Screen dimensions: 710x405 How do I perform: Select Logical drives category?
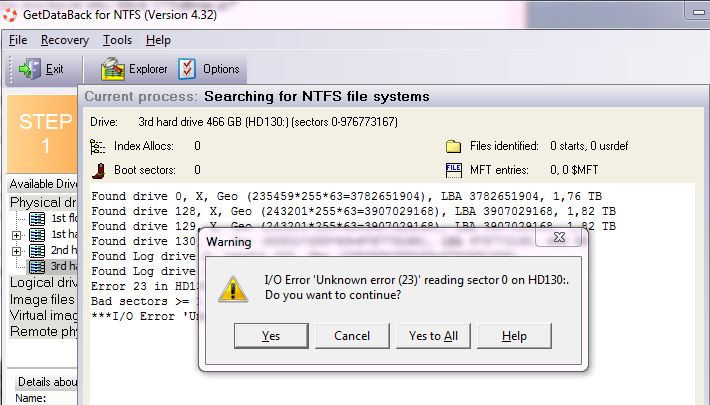pyautogui.click(x=43, y=282)
